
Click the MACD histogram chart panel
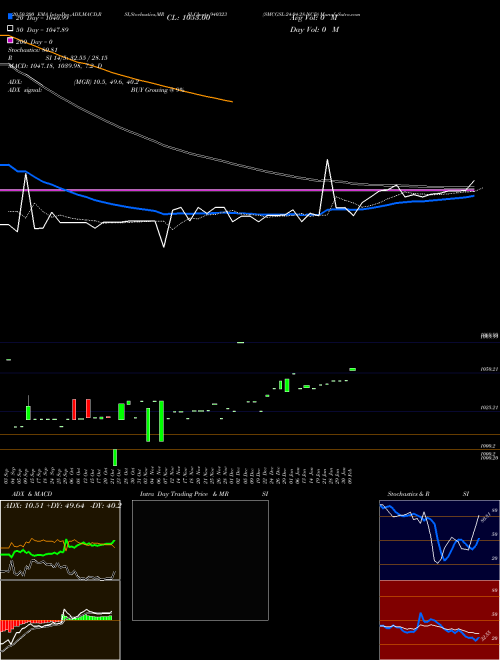click(60, 620)
